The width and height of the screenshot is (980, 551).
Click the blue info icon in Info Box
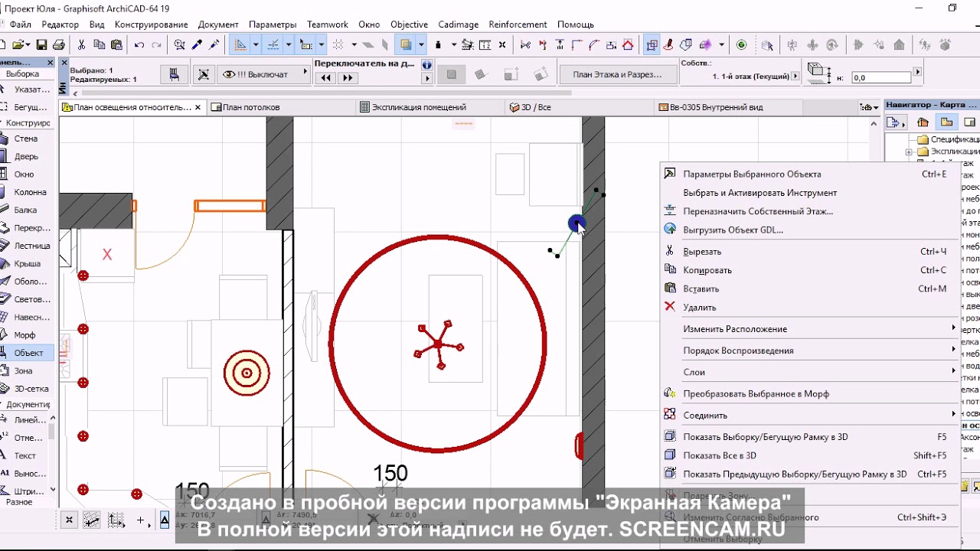tap(426, 65)
